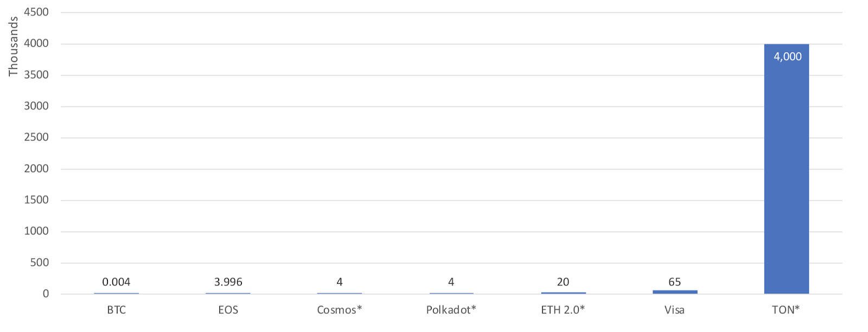This screenshot has width=868, height=332.
Task: Click the BTC category axis label
Action: click(116, 310)
